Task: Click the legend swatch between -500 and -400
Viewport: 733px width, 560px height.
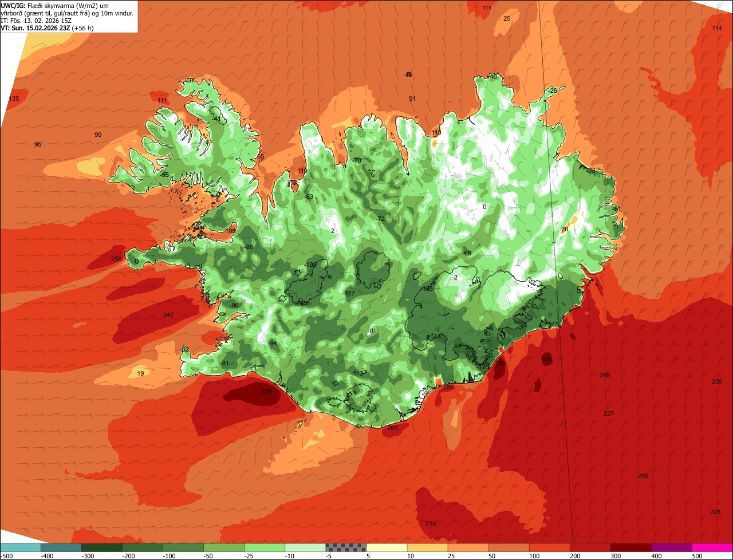Action: click(x=20, y=547)
